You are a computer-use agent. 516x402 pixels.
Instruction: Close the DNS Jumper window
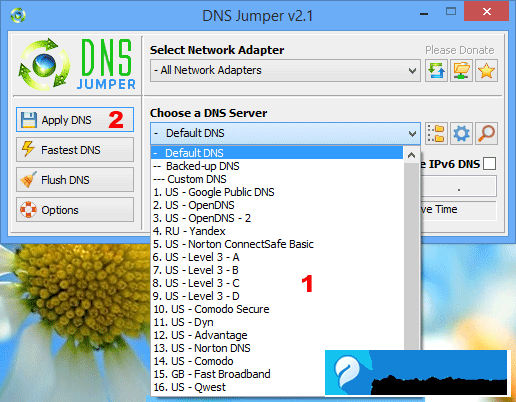pos(486,12)
